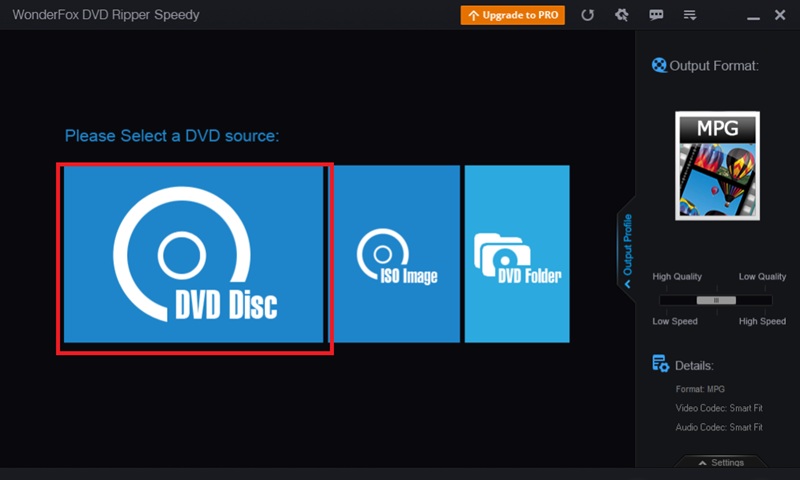This screenshot has height=480, width=800.
Task: Choose ISO Image as DVD source
Action: pos(396,254)
